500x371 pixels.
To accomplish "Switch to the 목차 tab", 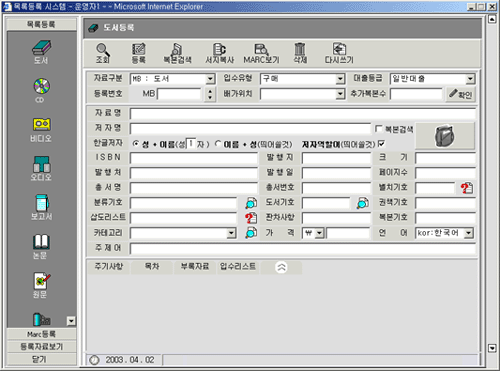I will pyautogui.click(x=152, y=267).
